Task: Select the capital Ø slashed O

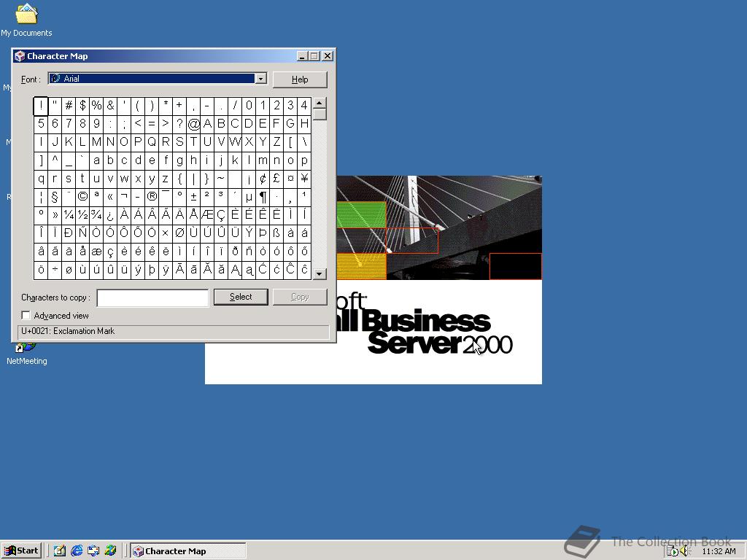Action: click(x=179, y=233)
